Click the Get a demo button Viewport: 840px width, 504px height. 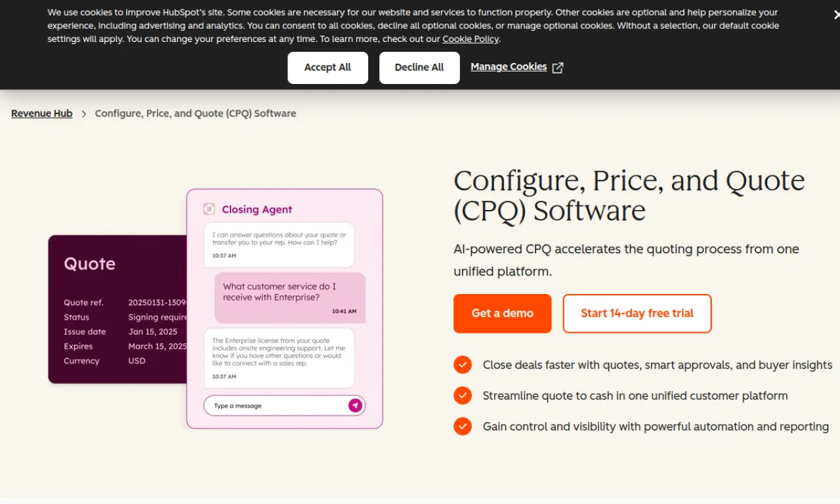[x=503, y=314]
